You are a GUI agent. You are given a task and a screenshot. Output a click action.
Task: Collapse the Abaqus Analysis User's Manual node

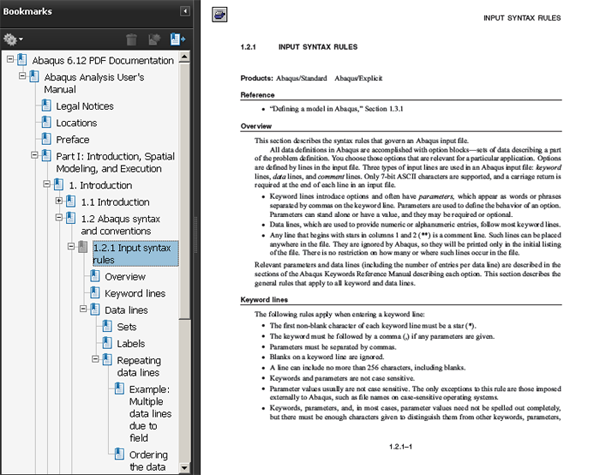pyautogui.click(x=23, y=76)
